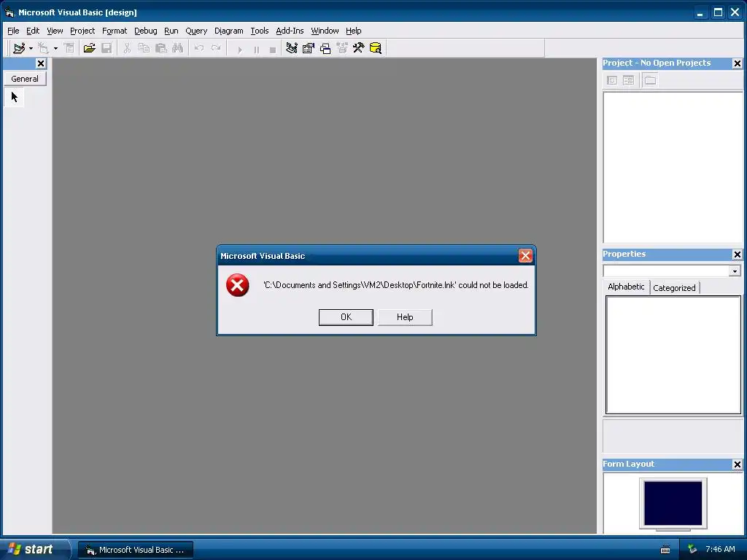Click the Open Project folder icon

(x=89, y=48)
